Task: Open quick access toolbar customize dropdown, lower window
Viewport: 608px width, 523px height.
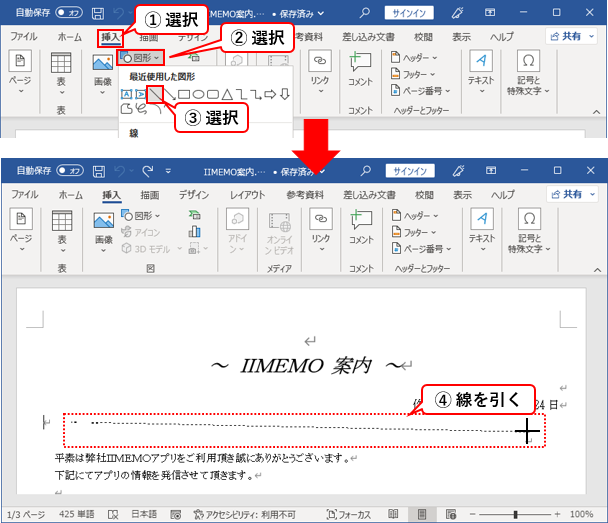Action: tap(168, 171)
